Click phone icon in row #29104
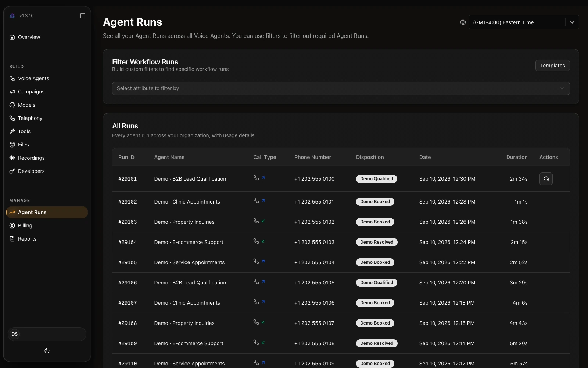Screen dimensions: 588x368 click(x=256, y=241)
